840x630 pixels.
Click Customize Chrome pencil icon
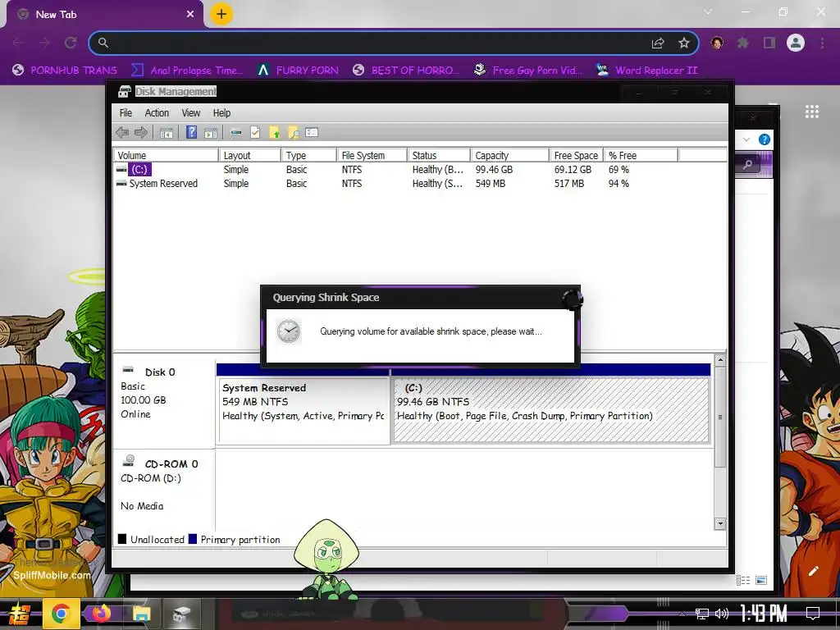813,571
